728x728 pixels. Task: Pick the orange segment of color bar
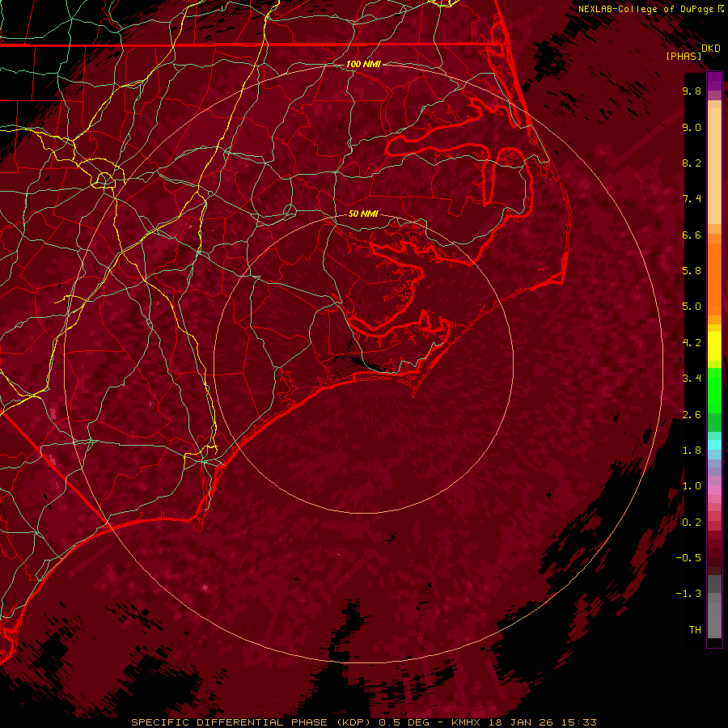coord(714,278)
